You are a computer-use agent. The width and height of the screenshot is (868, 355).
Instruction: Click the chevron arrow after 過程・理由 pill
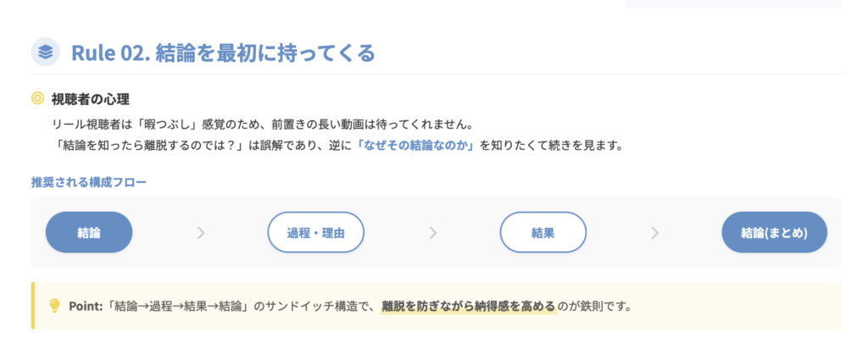433,233
